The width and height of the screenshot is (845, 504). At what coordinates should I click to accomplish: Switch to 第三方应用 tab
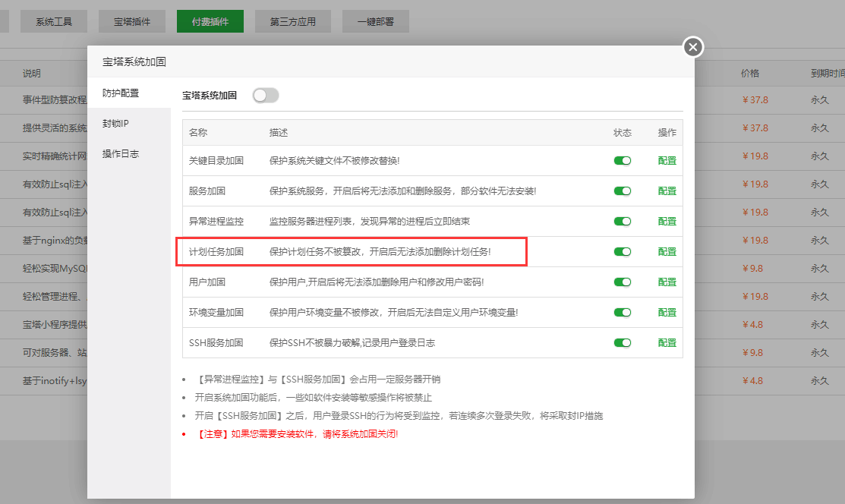pos(293,22)
